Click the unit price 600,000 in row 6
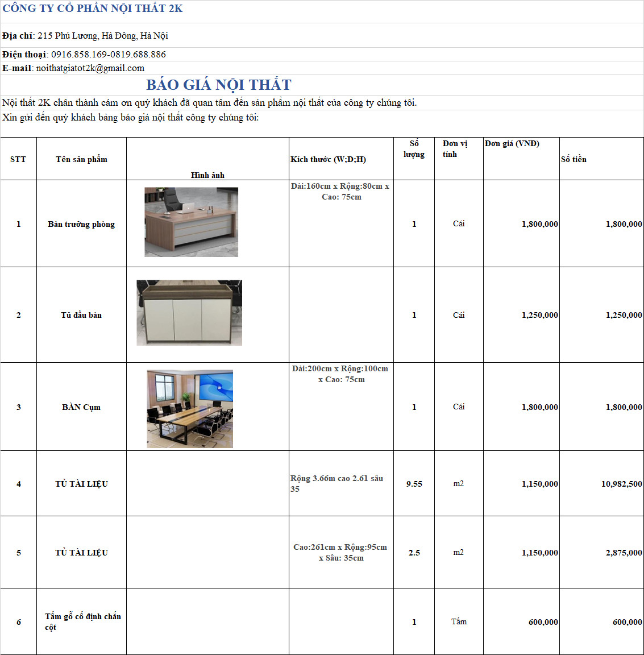 (543, 622)
